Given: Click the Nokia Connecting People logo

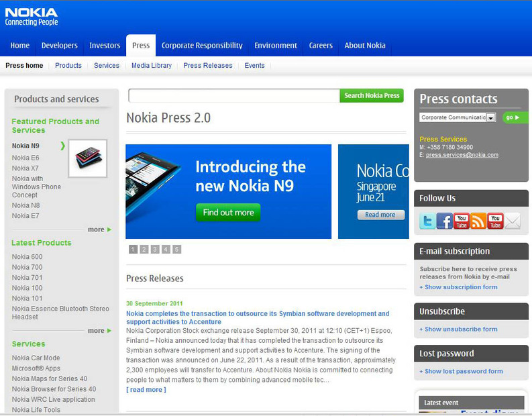Looking at the screenshot, I should (x=32, y=17).
